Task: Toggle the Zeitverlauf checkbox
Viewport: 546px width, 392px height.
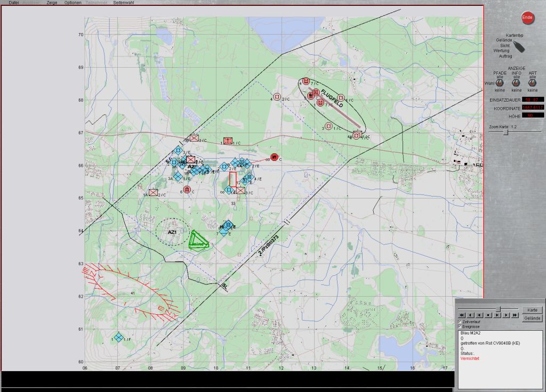Action: (460, 322)
